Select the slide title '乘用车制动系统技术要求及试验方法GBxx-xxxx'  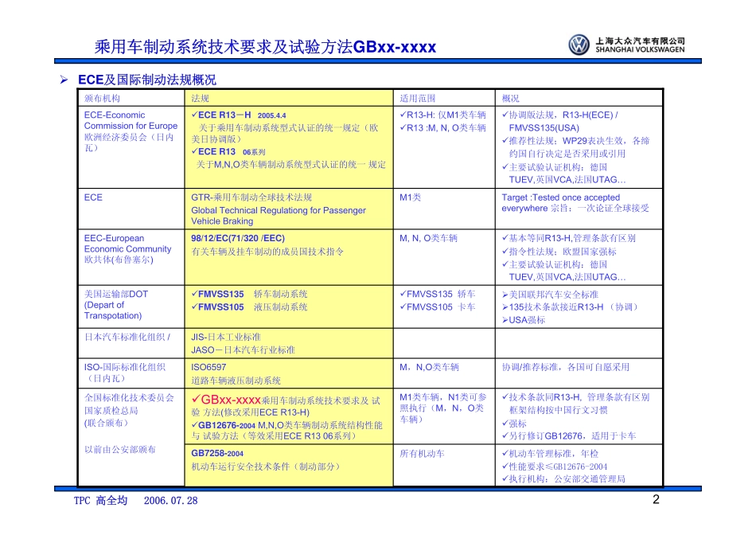tap(265, 47)
